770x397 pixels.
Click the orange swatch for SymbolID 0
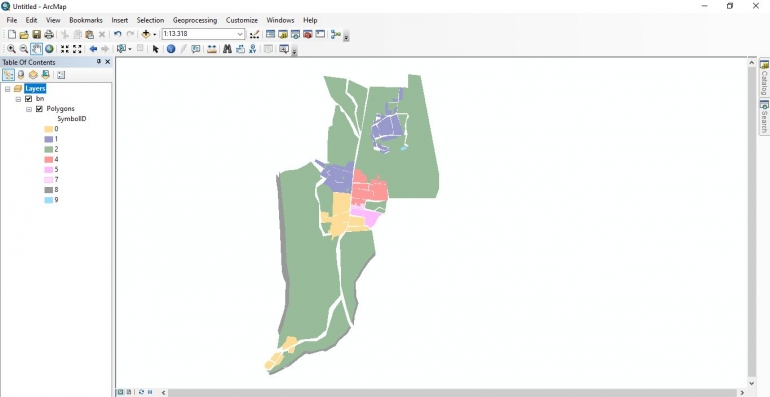pyautogui.click(x=49, y=129)
